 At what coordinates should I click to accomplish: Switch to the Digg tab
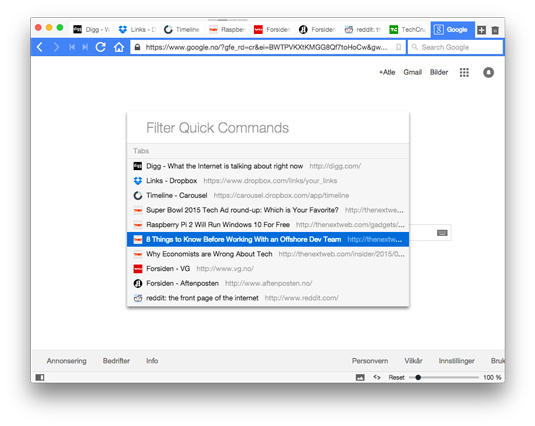92,30
